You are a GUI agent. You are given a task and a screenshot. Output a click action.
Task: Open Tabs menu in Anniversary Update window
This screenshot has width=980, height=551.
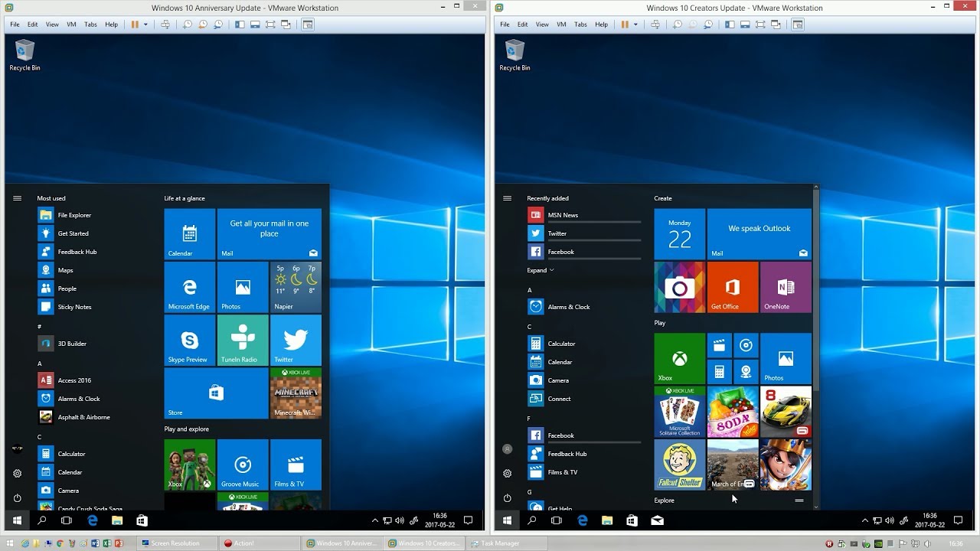pyautogui.click(x=90, y=24)
